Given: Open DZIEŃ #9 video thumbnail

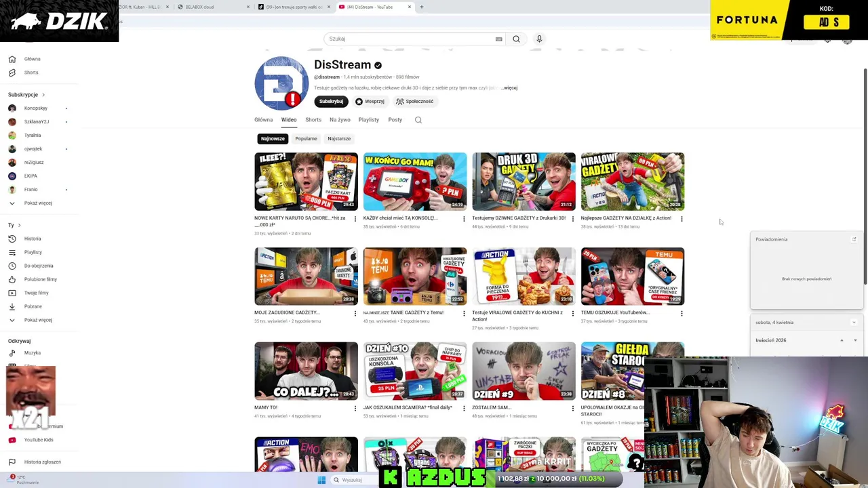Looking at the screenshot, I should pos(524,371).
